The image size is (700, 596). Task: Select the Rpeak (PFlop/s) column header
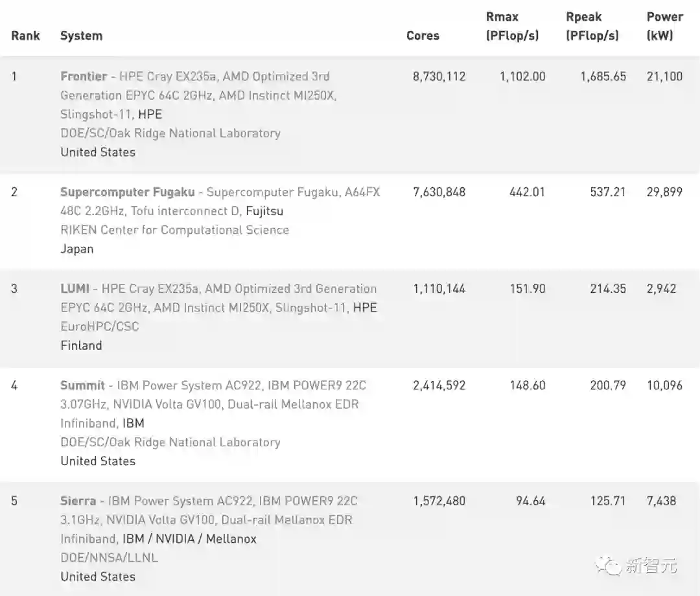coord(592,27)
